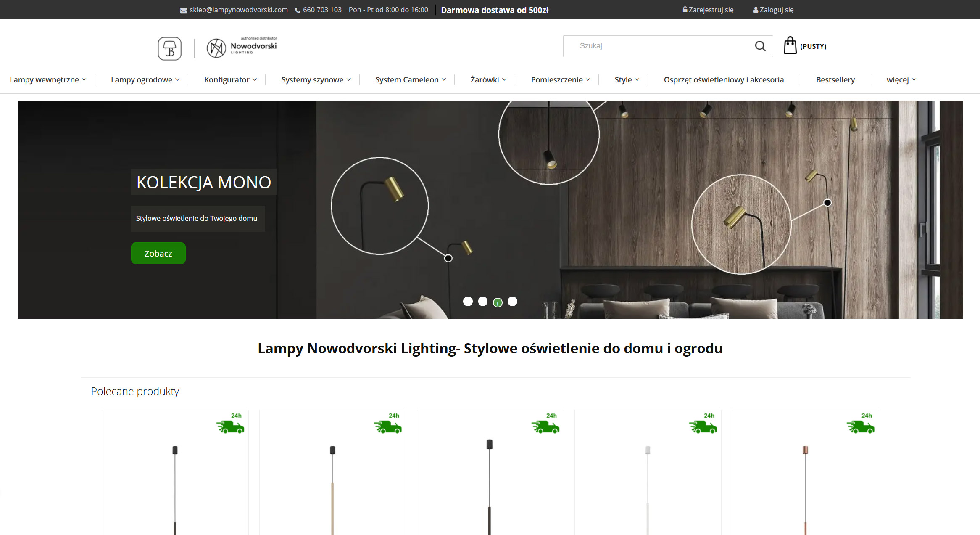Screen dimensions: 980x535
Task: Click the envelope icon next to the email
Action: [183, 10]
